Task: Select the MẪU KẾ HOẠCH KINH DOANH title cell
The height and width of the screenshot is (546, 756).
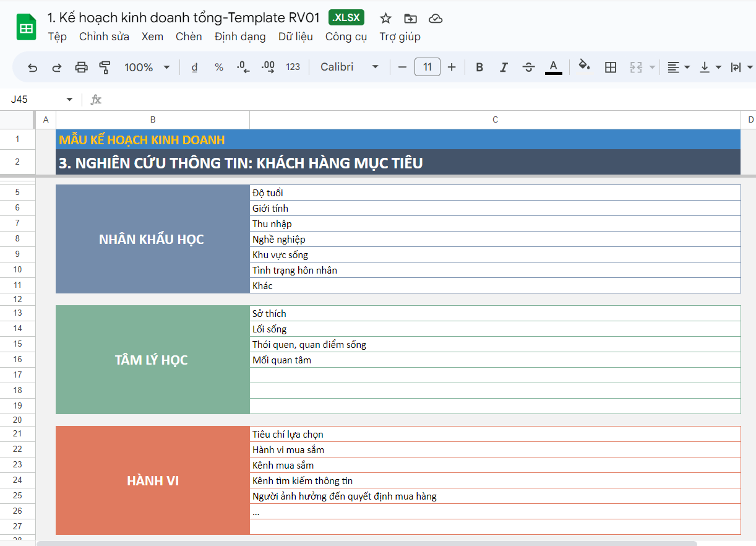Action: tap(398, 139)
